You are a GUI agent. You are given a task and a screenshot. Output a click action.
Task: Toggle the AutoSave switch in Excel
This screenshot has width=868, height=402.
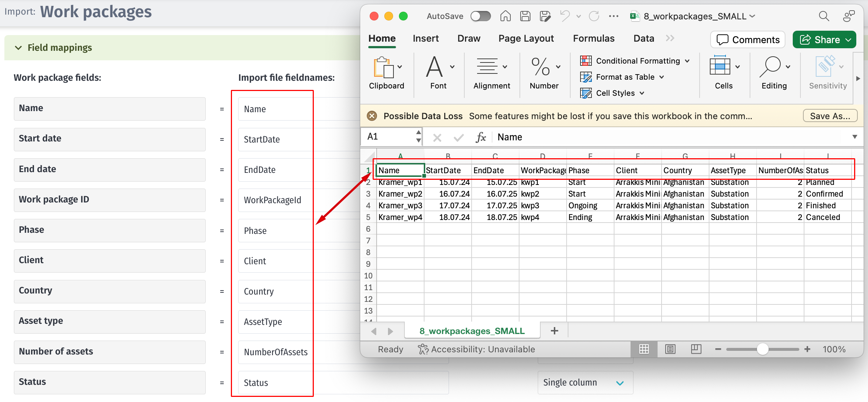coord(480,16)
